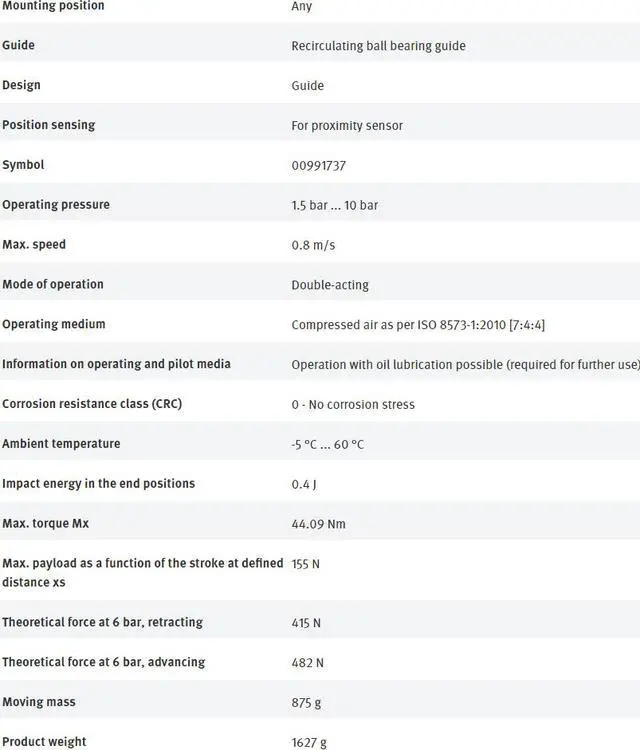640x750 pixels.
Task: Select the '-5 °C ... 60 °C' value
Action: [x=327, y=444]
